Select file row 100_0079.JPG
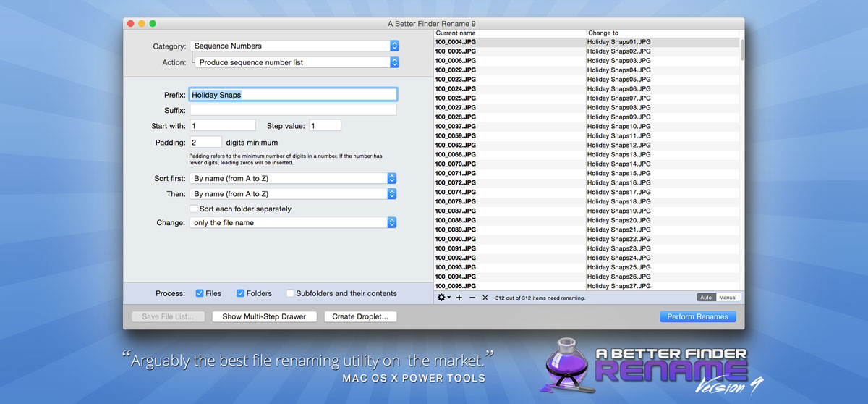The height and width of the screenshot is (404, 868). click(587, 202)
